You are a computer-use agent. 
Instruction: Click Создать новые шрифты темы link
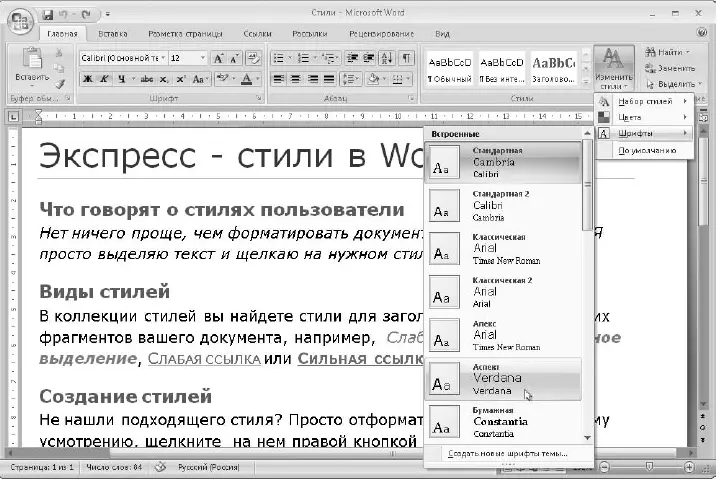coord(508,454)
